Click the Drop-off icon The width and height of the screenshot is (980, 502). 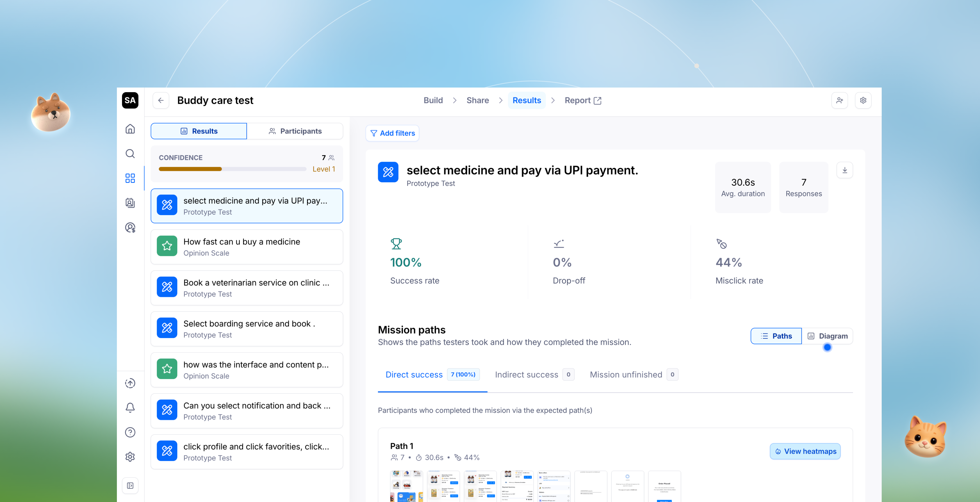tap(559, 244)
